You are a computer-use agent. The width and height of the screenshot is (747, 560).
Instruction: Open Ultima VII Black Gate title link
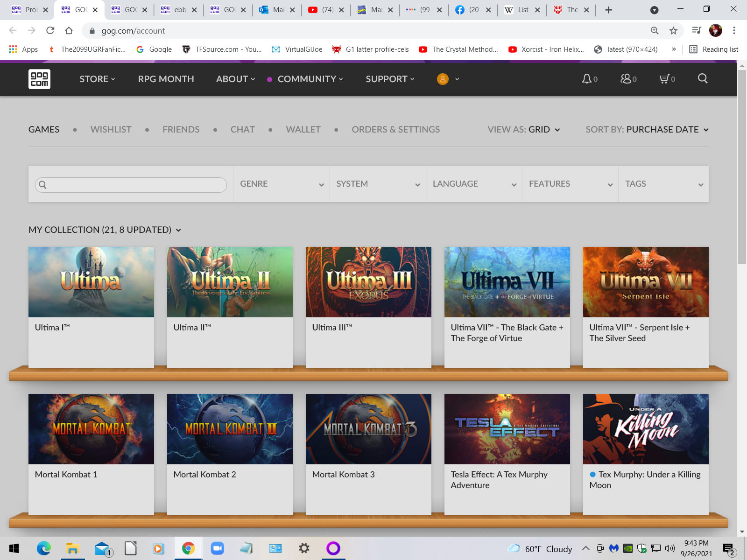pos(507,333)
